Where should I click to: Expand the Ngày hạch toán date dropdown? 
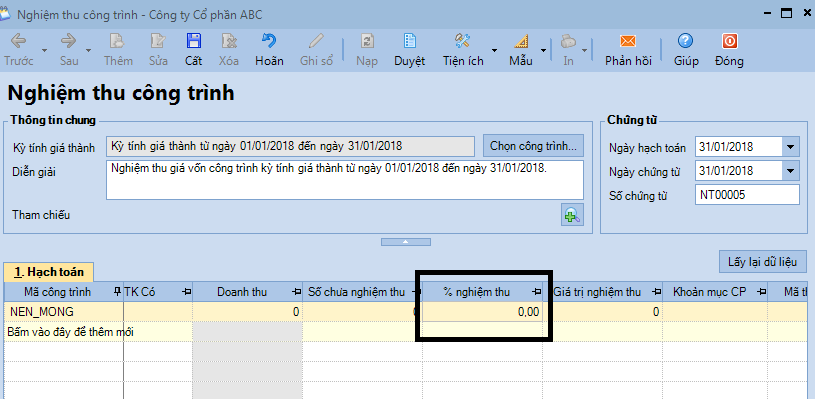tap(790, 147)
